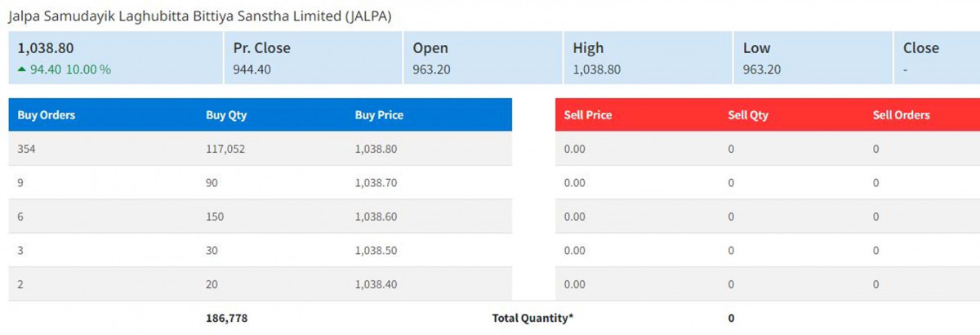Image resolution: width=980 pixels, height=335 pixels.
Task: Select the Low price summary box
Action: [813, 58]
